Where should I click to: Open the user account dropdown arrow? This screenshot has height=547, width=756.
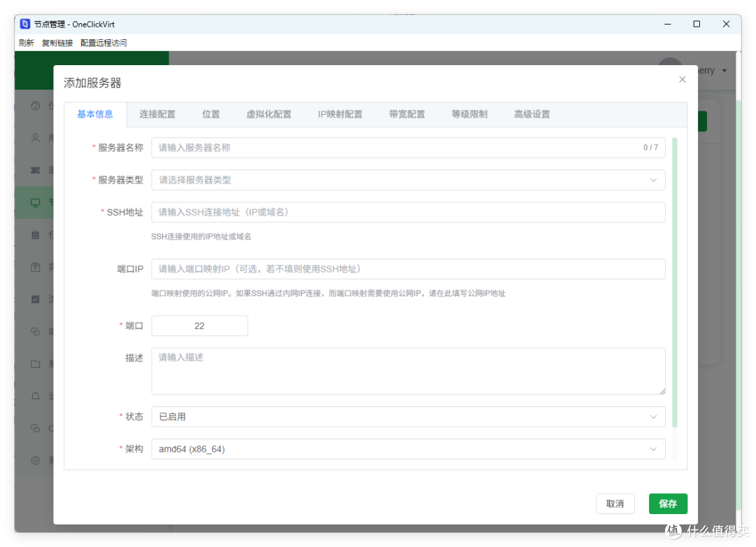724,71
